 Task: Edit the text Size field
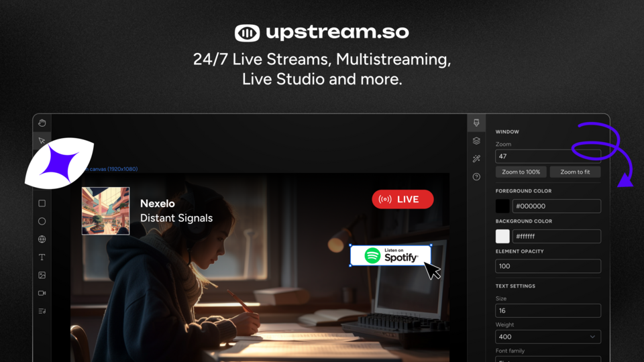(x=548, y=310)
